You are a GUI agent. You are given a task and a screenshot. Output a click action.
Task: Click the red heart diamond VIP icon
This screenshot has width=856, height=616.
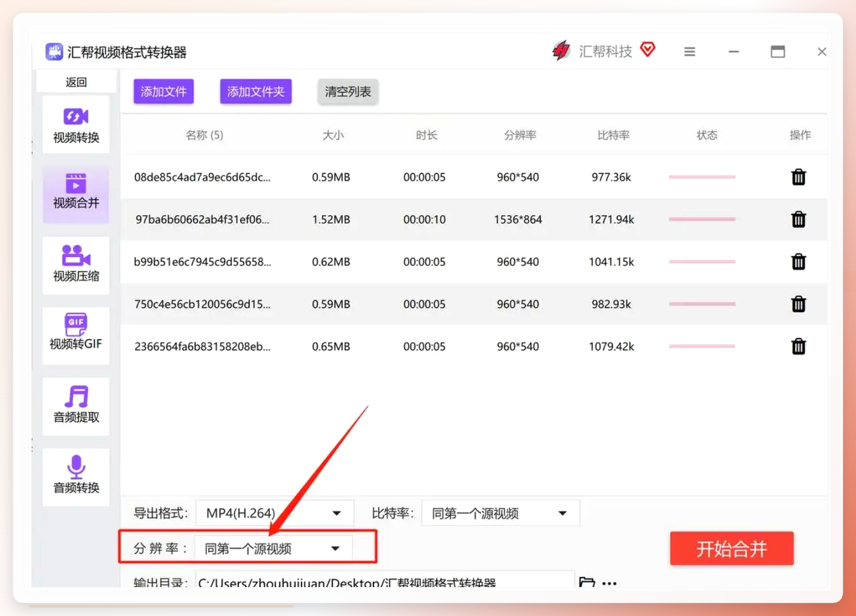[x=648, y=49]
